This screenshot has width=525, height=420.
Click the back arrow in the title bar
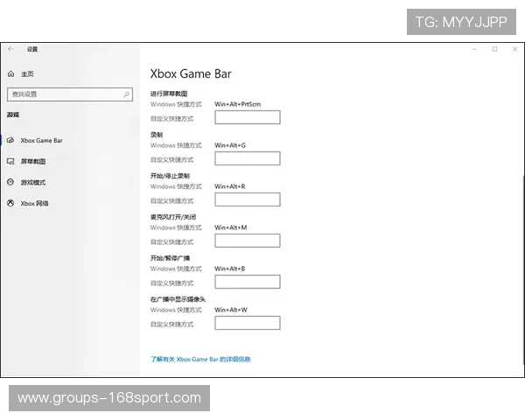coord(11,49)
